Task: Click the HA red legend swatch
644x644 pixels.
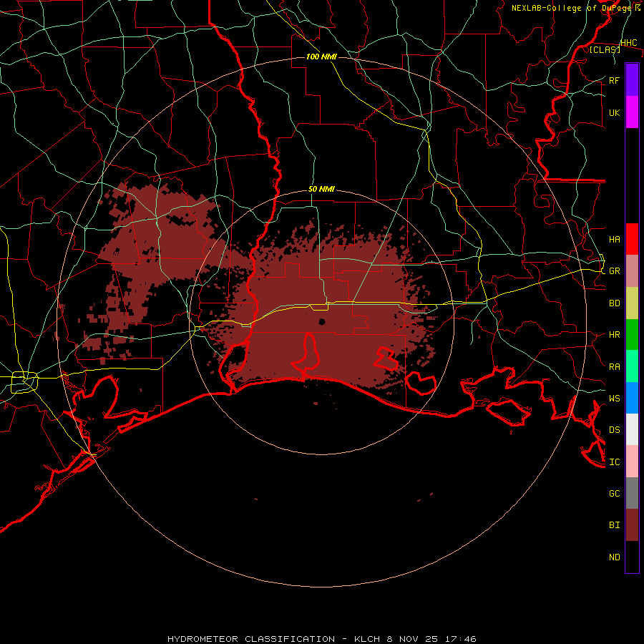Action: (x=632, y=239)
